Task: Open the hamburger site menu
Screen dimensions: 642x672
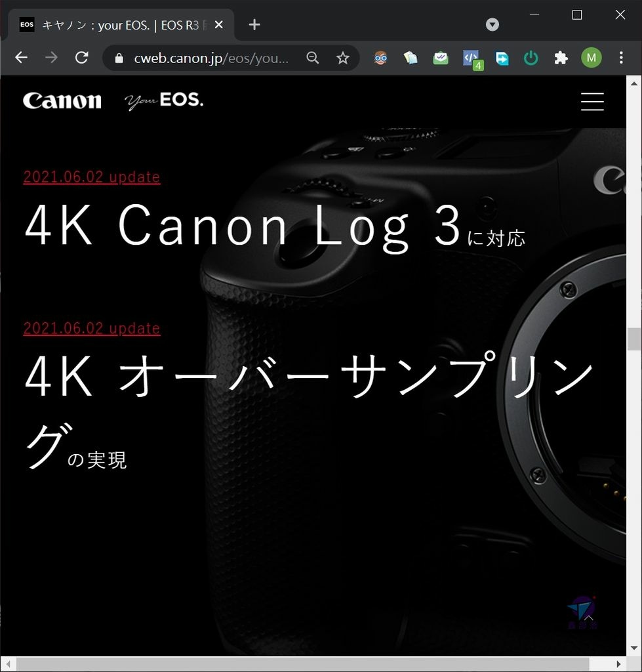Action: coord(592,102)
